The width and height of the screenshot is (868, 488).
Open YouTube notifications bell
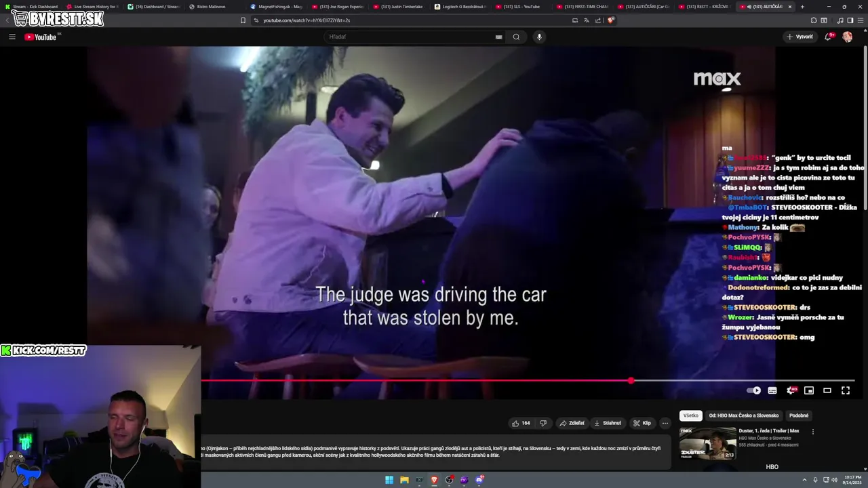click(x=828, y=37)
